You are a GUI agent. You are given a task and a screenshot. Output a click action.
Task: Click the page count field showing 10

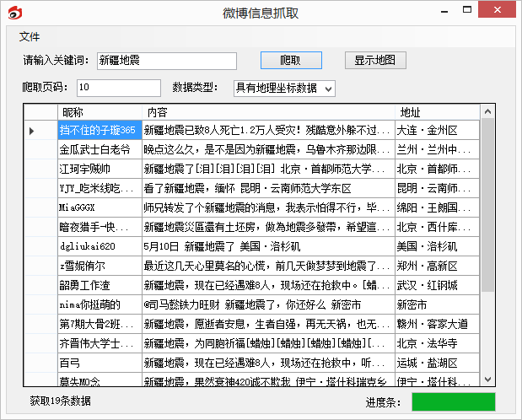118,88
